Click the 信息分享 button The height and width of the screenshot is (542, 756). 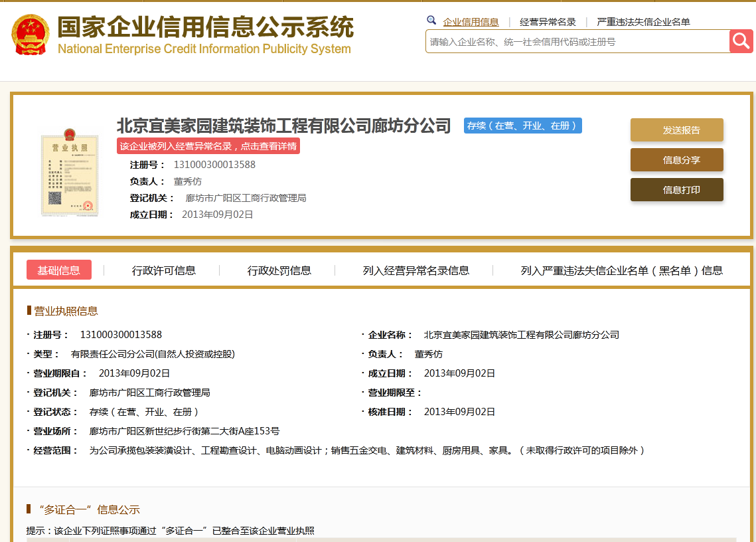[676, 160]
